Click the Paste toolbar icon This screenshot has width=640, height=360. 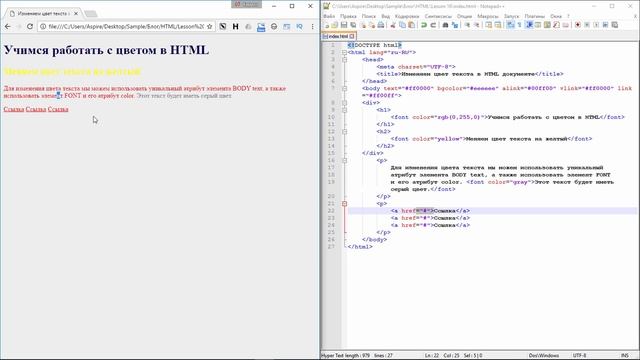(x=411, y=25)
